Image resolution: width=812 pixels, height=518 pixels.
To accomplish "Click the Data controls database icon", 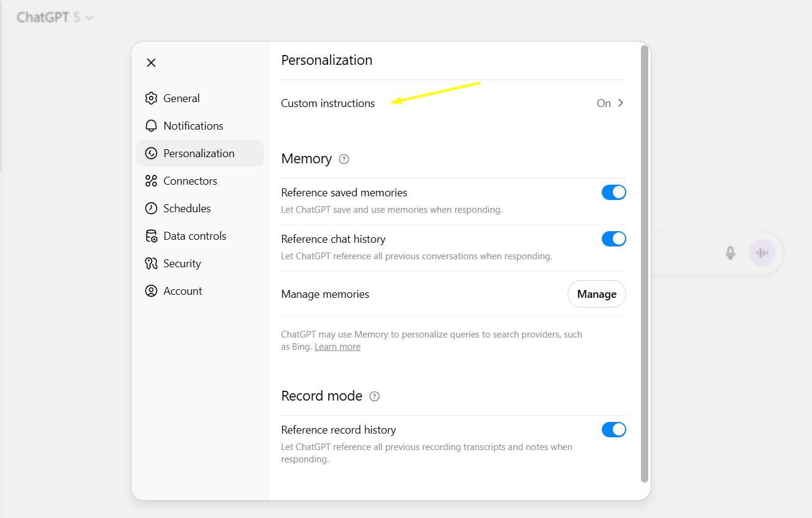I will click(x=151, y=236).
